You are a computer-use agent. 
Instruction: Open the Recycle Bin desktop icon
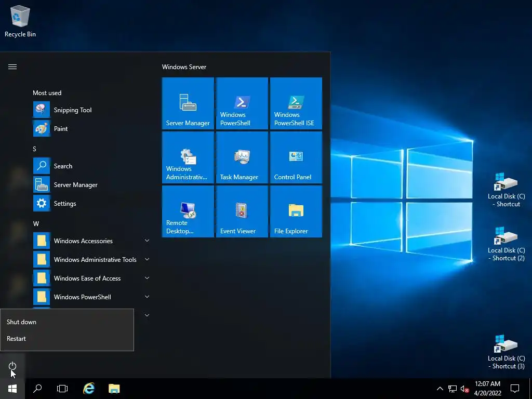point(20,21)
